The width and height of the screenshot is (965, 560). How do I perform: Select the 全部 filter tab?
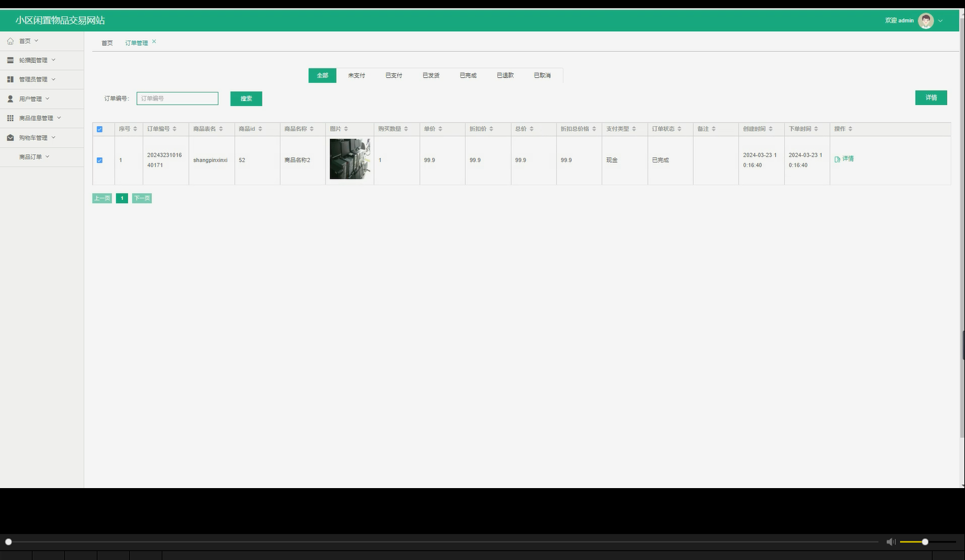click(x=323, y=76)
